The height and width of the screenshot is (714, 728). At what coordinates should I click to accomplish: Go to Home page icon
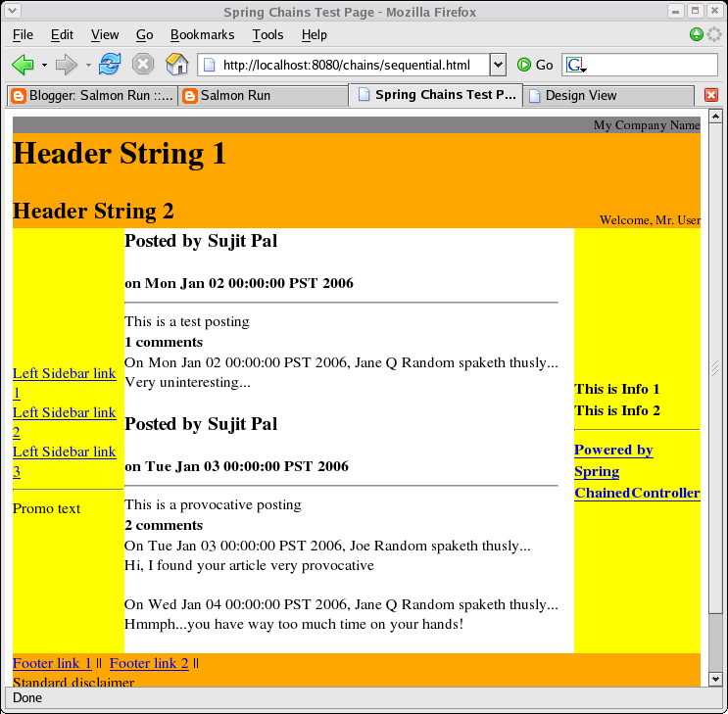[x=177, y=64]
